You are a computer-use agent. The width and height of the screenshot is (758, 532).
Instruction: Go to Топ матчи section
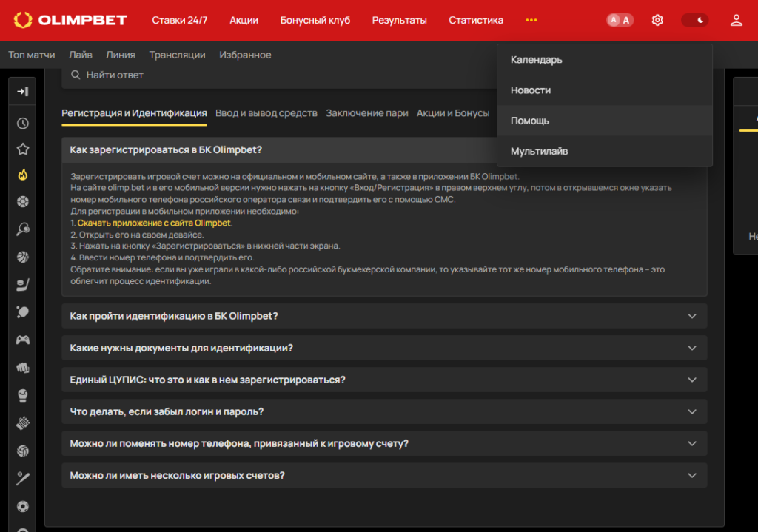click(31, 55)
